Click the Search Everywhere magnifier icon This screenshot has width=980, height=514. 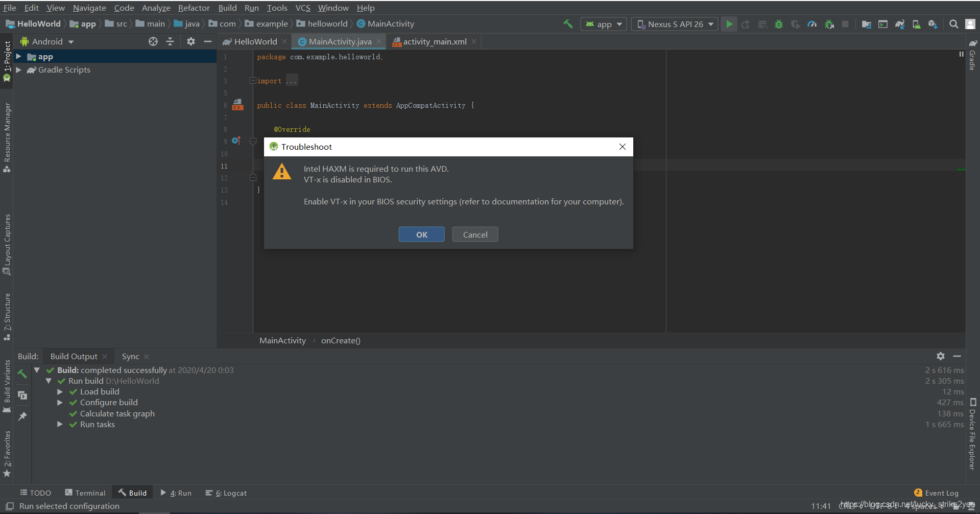pyautogui.click(x=953, y=24)
